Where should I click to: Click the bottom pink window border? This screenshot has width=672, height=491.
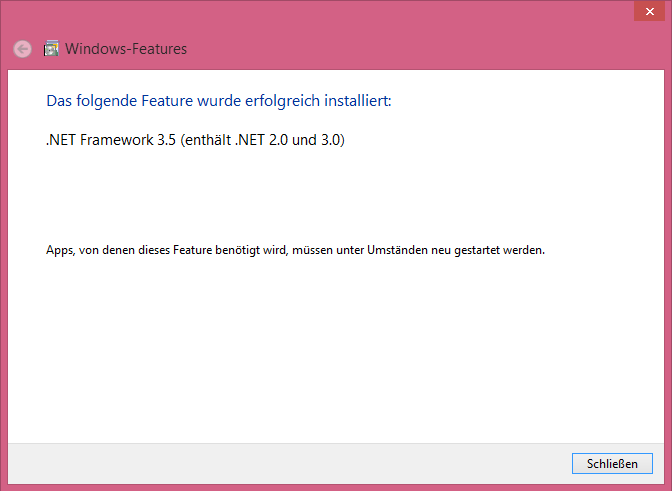click(336, 487)
